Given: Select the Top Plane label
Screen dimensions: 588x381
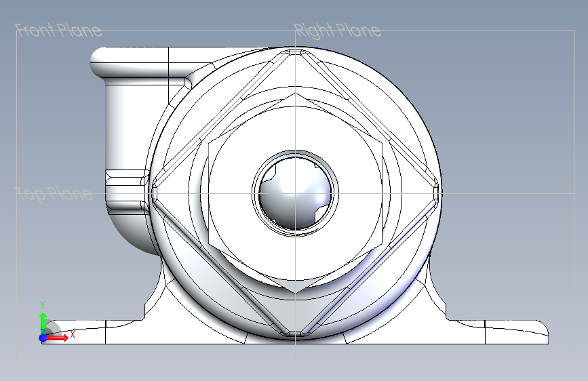Looking at the screenshot, I should 54,194.
